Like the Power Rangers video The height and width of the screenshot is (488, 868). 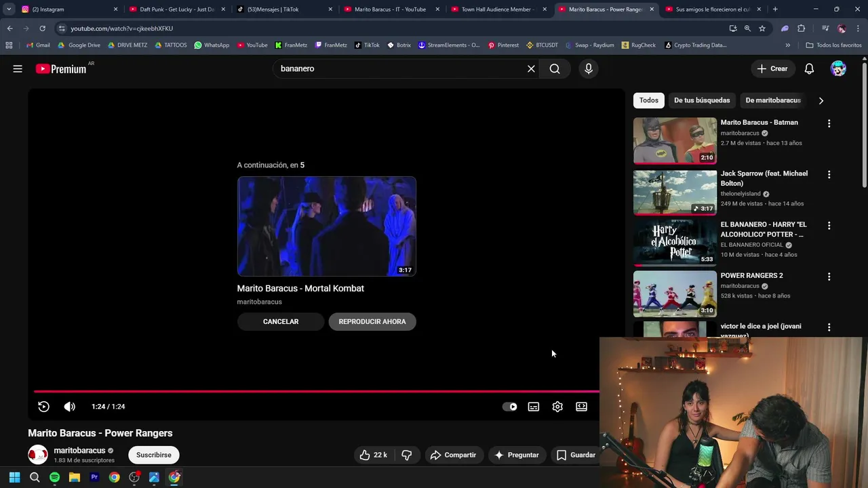[x=374, y=455]
